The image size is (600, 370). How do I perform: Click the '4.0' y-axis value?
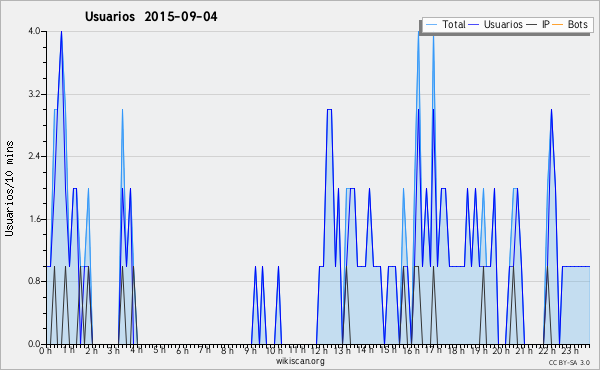click(x=34, y=31)
